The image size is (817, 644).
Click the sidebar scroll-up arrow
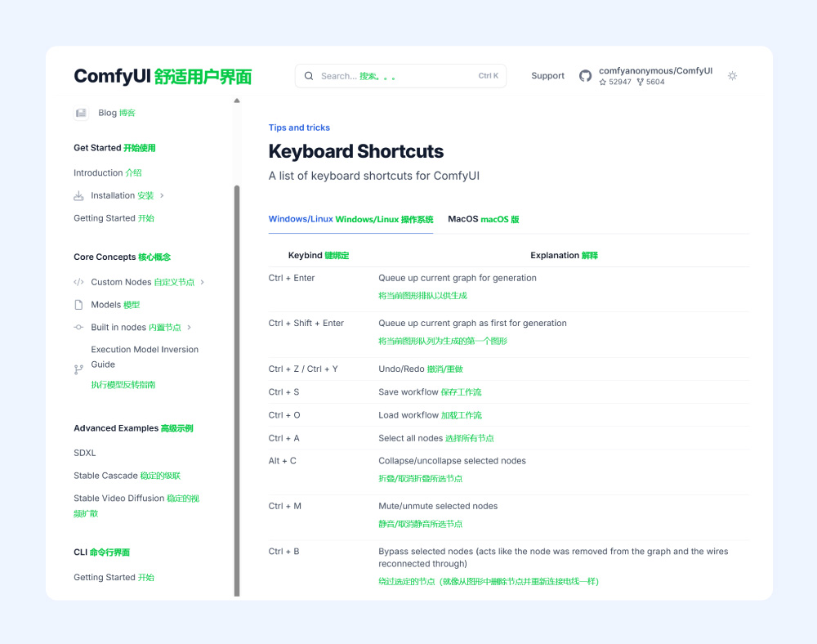[237, 101]
